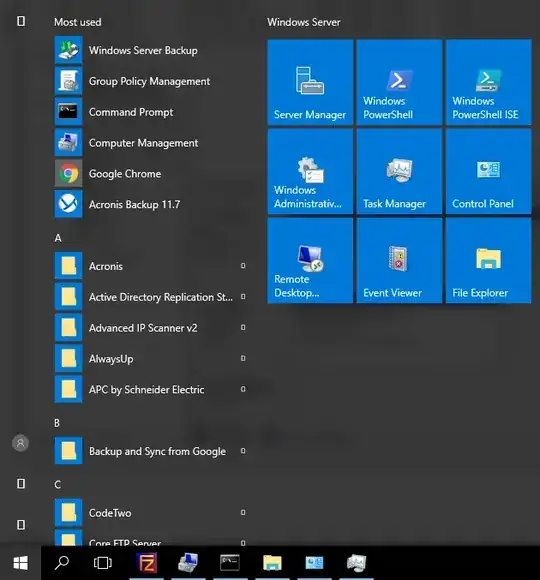The height and width of the screenshot is (580, 540).
Task: Open taskbar Search
Action: tap(62, 563)
